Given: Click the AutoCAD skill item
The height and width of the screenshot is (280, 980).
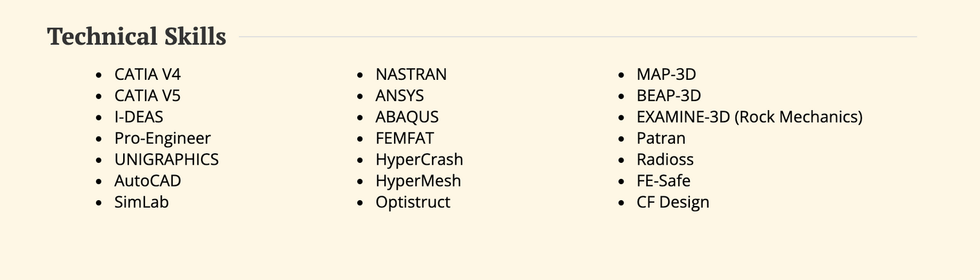Looking at the screenshot, I should pyautogui.click(x=148, y=181).
